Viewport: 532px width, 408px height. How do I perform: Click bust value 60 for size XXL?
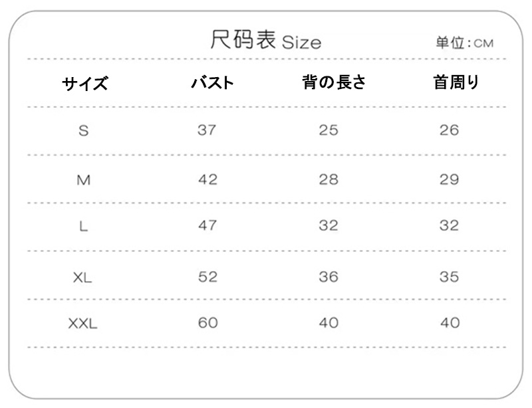coord(208,322)
